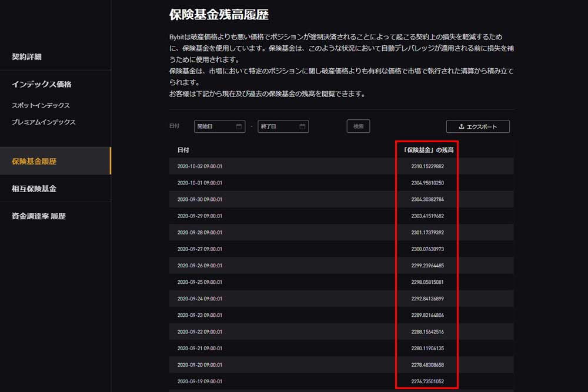Click balance value 2304.30382784
The height and width of the screenshot is (392, 588).
[x=427, y=199]
